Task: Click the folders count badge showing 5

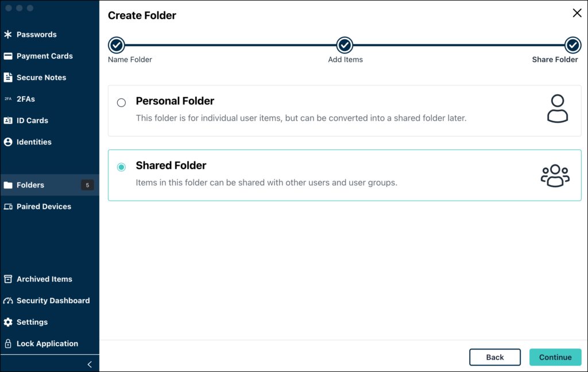Action: tap(87, 185)
